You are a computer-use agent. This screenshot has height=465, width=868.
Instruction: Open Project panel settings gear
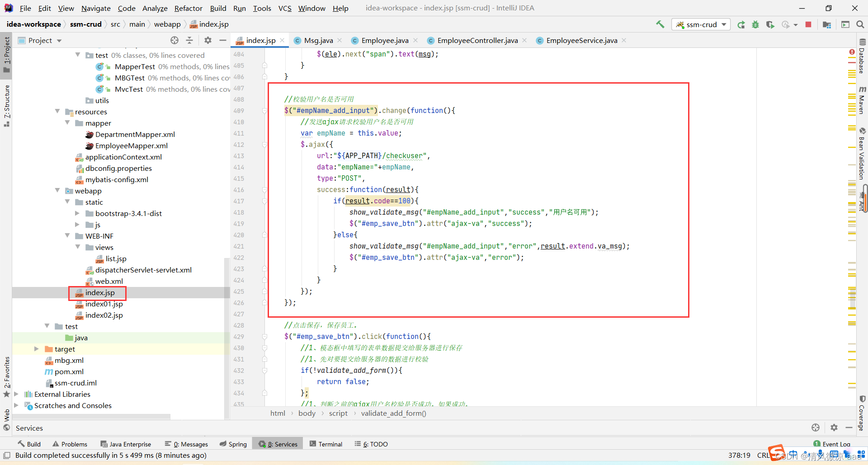[x=208, y=40]
